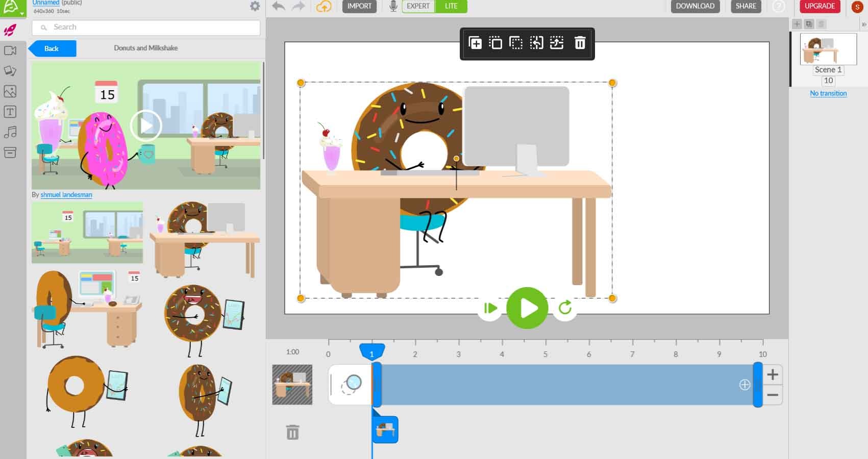Select the office background scene thumbnail
Viewport: 868px width, 459px height.
point(87,233)
